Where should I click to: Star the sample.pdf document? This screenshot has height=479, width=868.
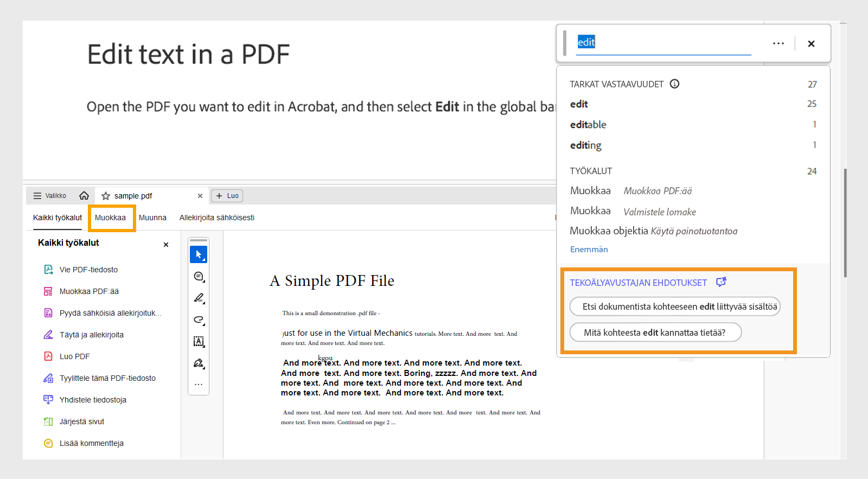(106, 196)
